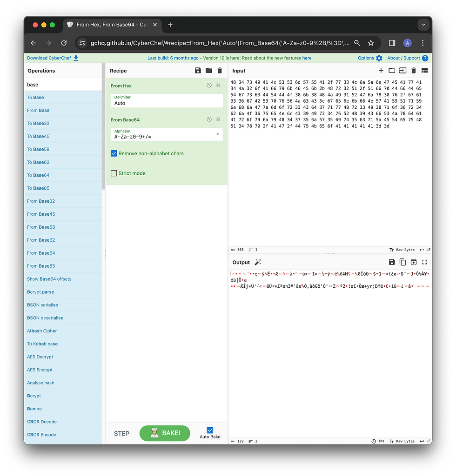This screenshot has width=456, height=476.
Task: Click the STEP button
Action: [x=121, y=434]
